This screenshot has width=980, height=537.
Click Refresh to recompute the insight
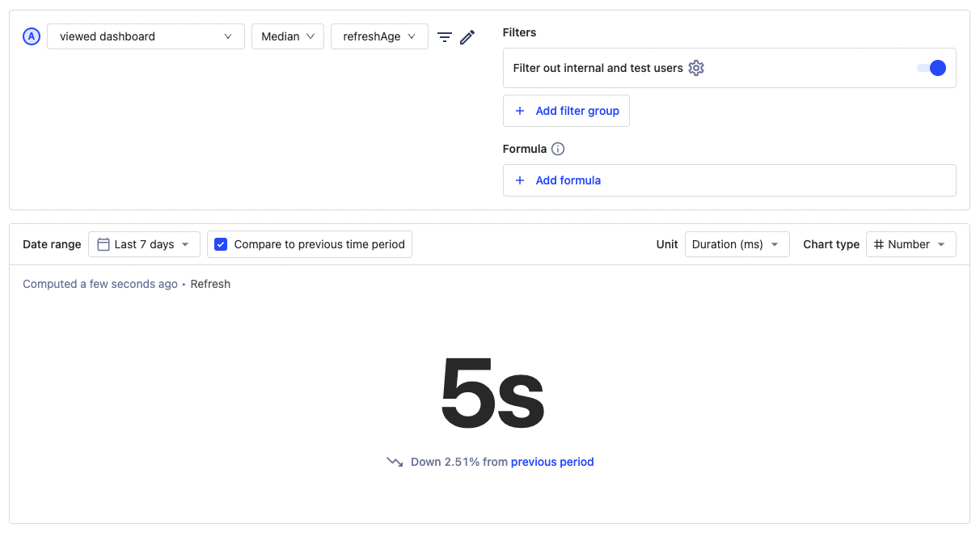(x=210, y=283)
